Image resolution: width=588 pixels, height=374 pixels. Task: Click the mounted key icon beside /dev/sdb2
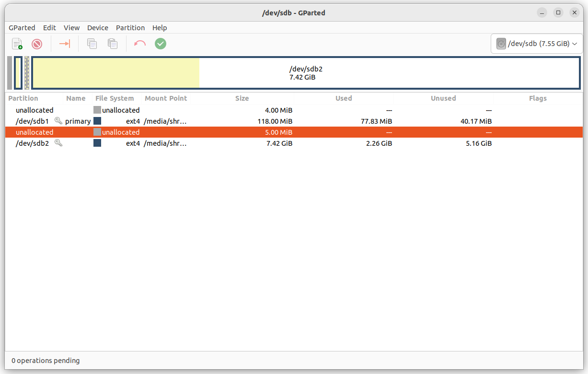click(58, 143)
